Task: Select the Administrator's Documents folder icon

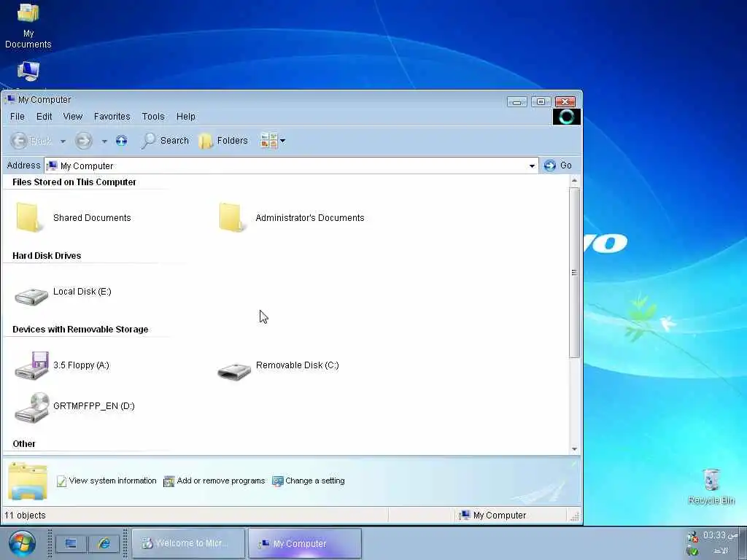Action: tap(233, 217)
